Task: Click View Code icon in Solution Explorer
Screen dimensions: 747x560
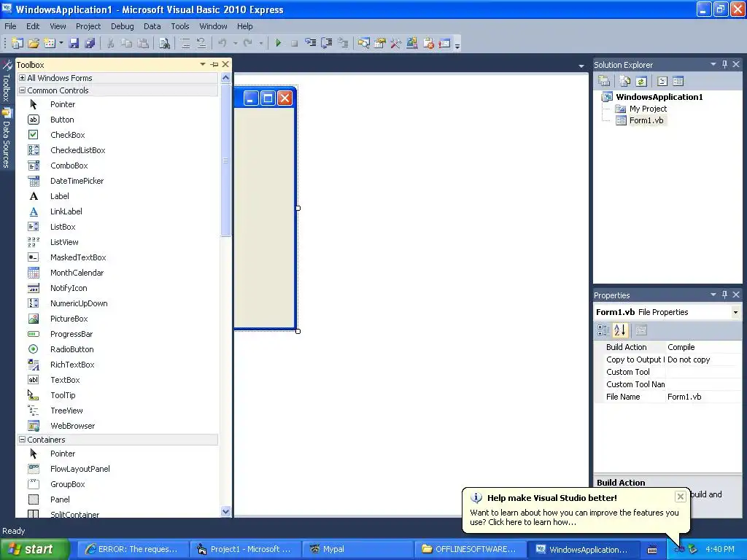Action: pos(662,81)
